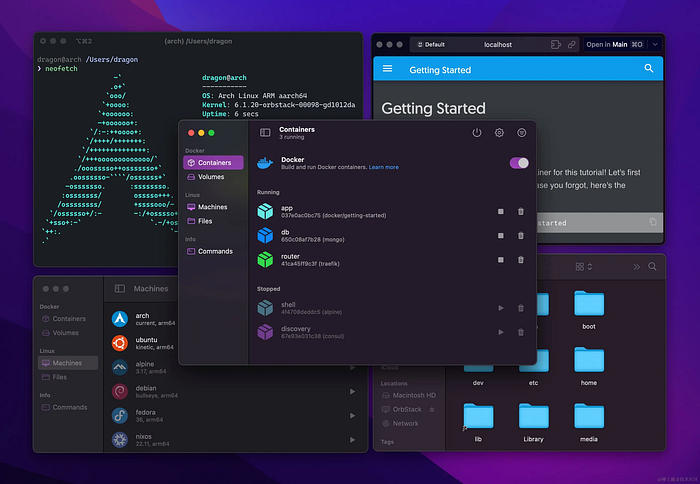Select the debian machine row
Viewport: 700px width, 484px height.
coord(236,392)
